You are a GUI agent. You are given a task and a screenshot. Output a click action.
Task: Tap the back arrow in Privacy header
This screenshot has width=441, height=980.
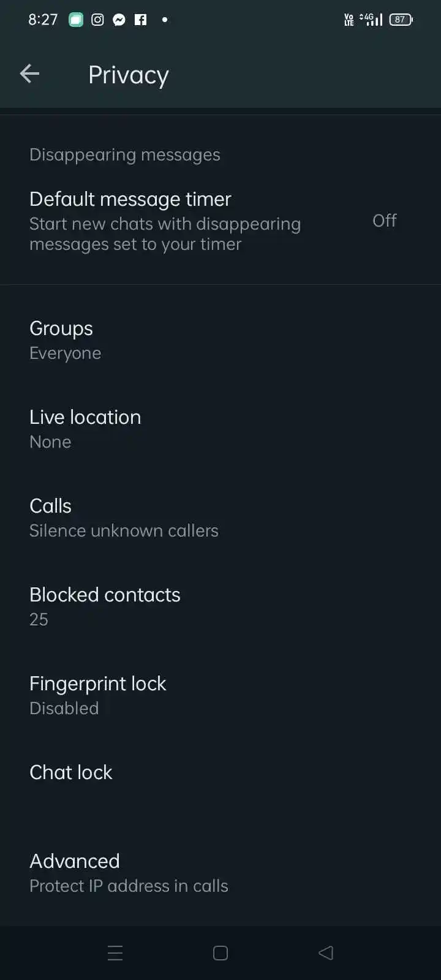(29, 74)
